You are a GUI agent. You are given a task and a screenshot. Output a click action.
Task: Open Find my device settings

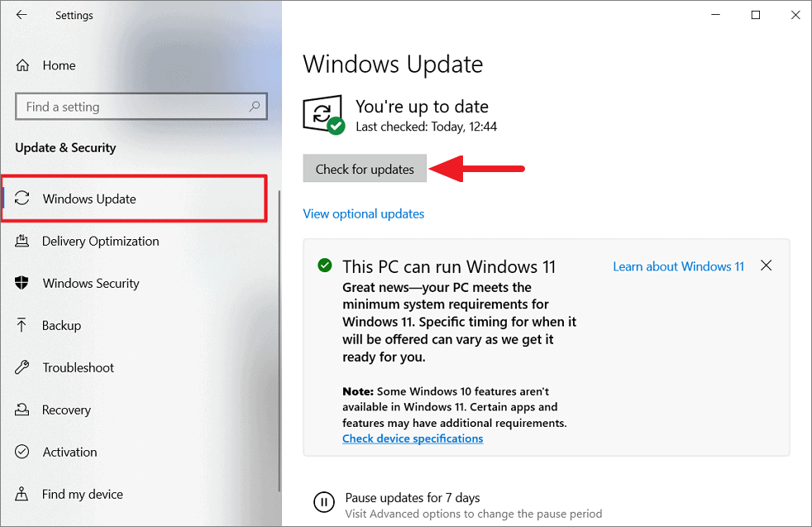[83, 494]
